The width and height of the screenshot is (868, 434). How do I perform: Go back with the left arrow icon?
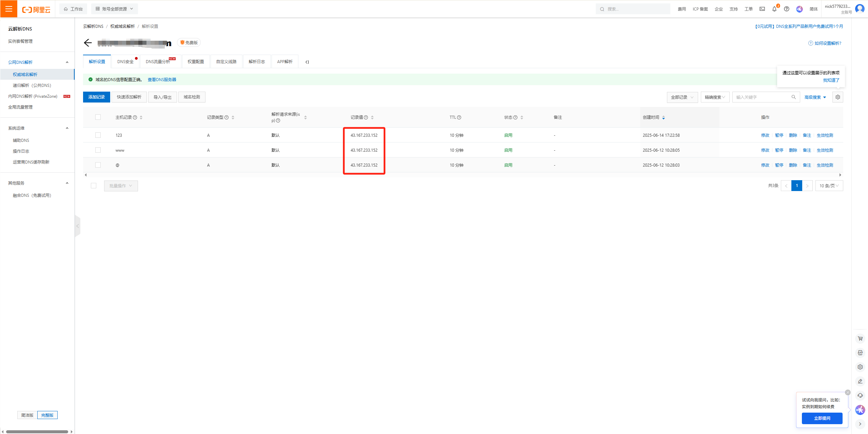pos(88,43)
